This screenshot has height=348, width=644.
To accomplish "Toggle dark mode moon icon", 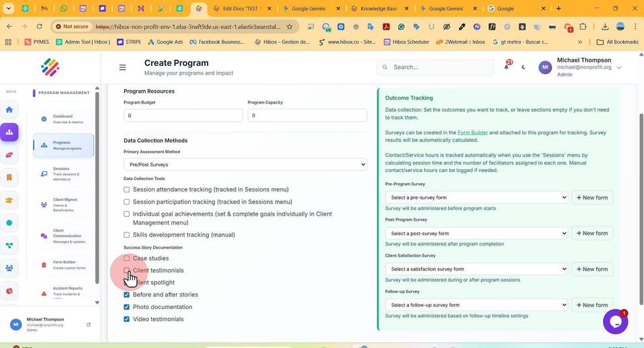I will coord(523,67).
